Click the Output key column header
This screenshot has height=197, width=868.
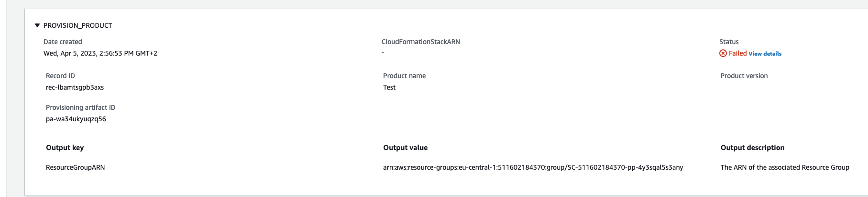click(x=65, y=148)
